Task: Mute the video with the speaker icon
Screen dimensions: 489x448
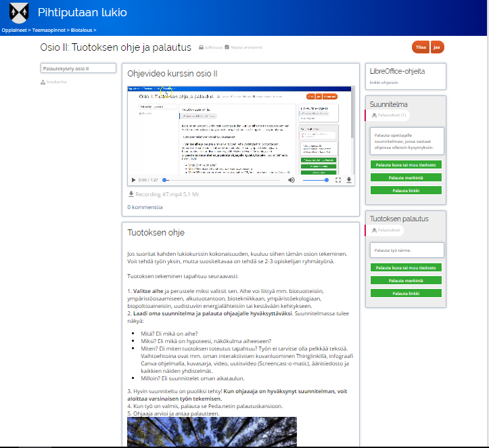Action: (x=292, y=180)
